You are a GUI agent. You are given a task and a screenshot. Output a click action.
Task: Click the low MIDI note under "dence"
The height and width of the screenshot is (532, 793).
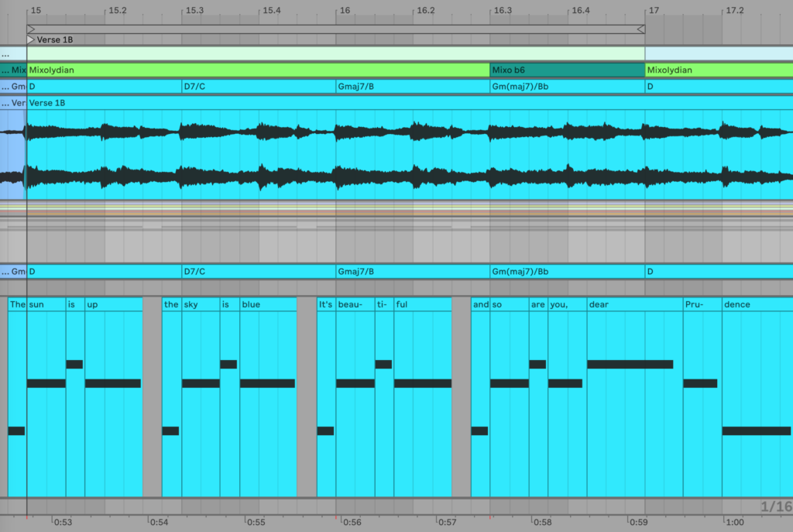point(757,431)
